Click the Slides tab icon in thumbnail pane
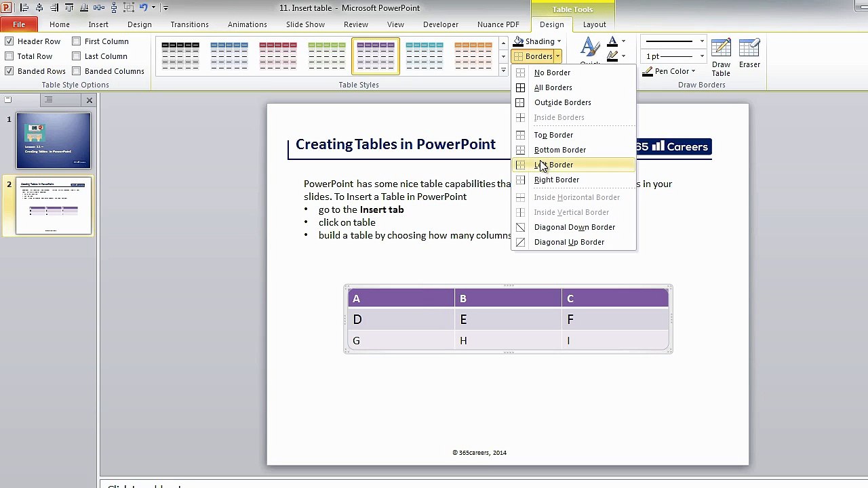The height and width of the screenshot is (488, 868). pos(8,100)
